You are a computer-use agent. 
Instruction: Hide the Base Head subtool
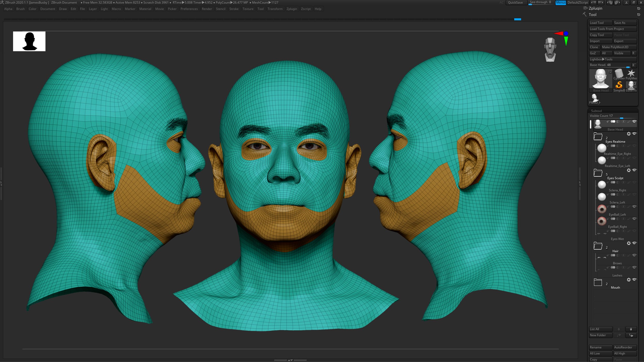coord(634,122)
